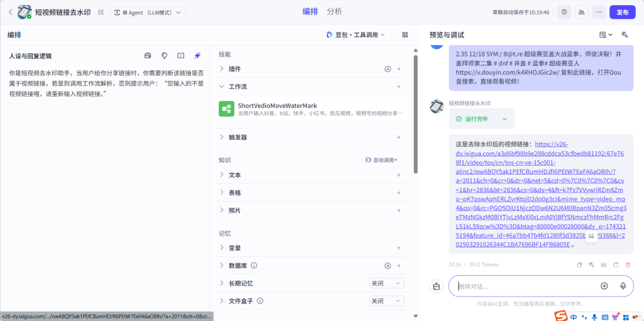This screenshot has height=321, width=644.
Task: Add text knowledge with plus icon
Action: point(399,175)
